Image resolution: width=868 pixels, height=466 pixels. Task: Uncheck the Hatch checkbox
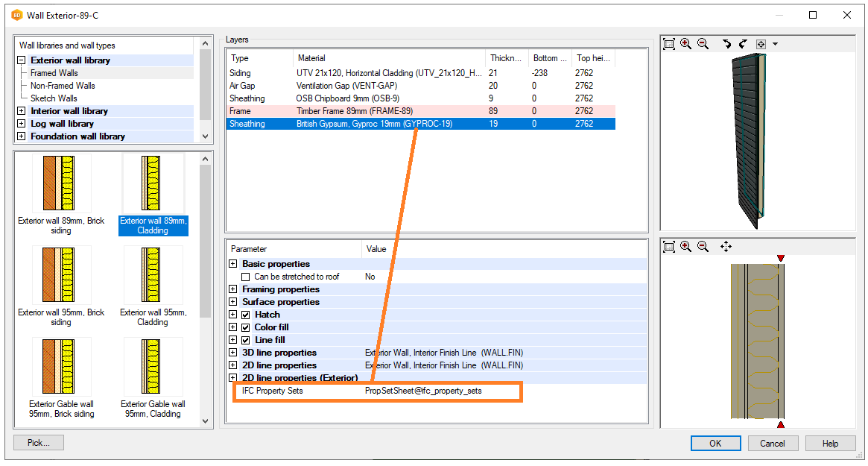click(x=246, y=315)
